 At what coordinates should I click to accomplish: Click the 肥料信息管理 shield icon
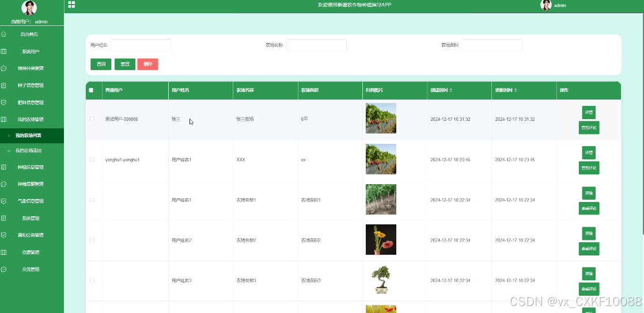click(x=3, y=102)
